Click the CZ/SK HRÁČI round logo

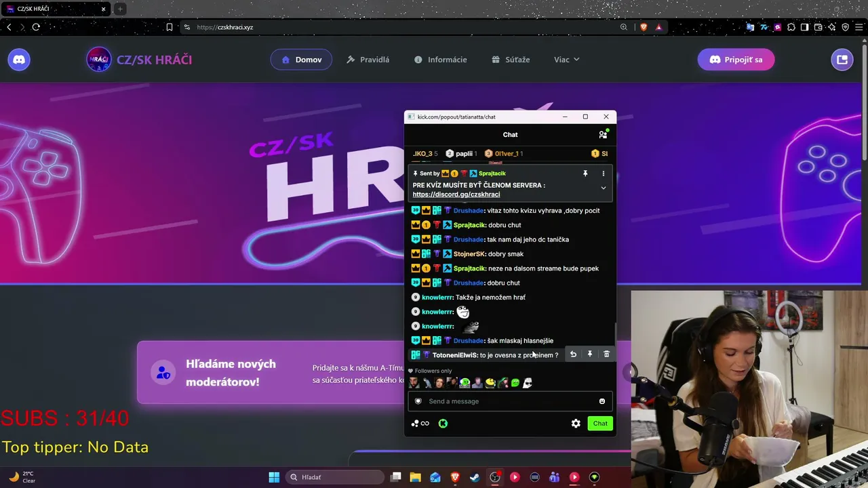(x=99, y=60)
